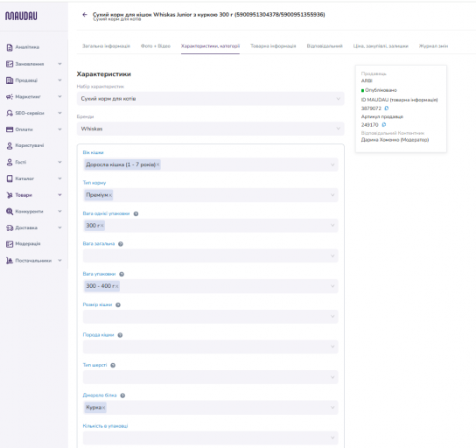This screenshot has height=448, width=476.
Task: Switch to Товарна інформація tab
Action: [x=273, y=46]
